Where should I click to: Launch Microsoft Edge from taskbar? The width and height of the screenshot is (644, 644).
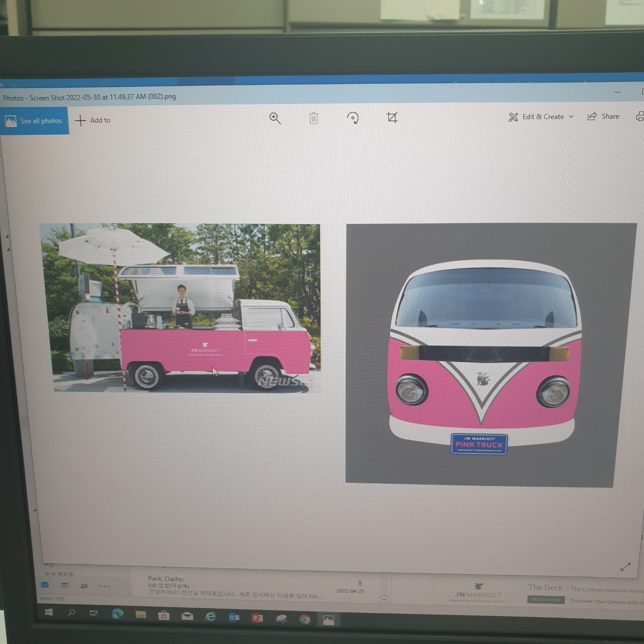point(118,614)
